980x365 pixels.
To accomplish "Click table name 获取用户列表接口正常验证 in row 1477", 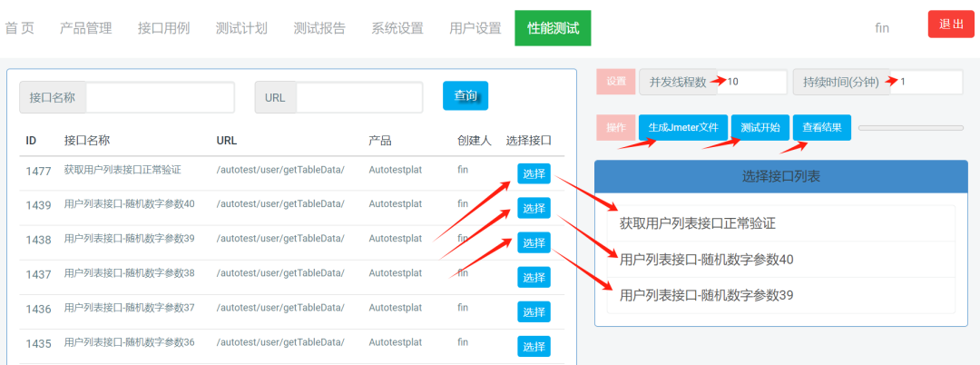I will coord(122,170).
